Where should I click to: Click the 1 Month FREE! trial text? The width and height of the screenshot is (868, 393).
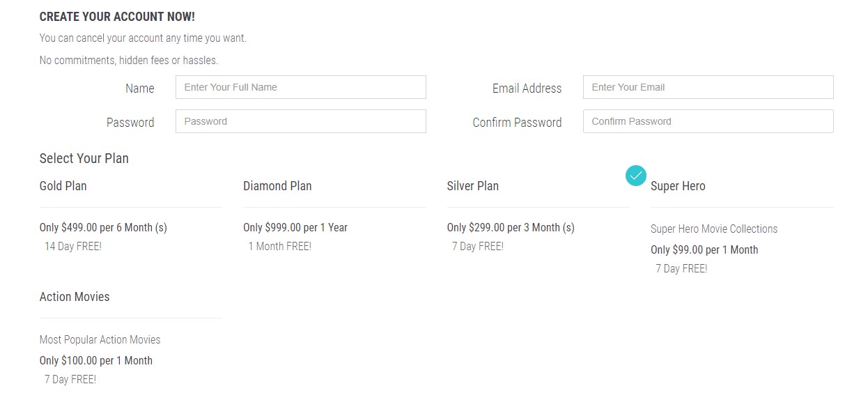pos(280,247)
